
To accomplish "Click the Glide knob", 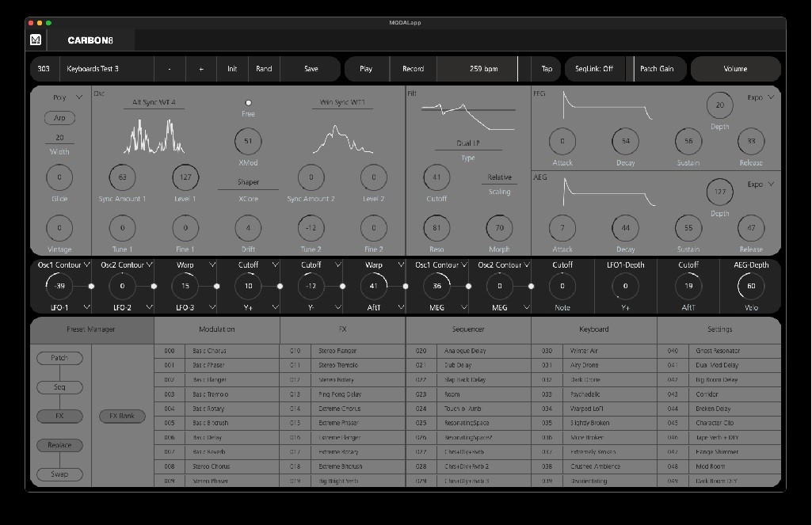I will click(x=59, y=177).
